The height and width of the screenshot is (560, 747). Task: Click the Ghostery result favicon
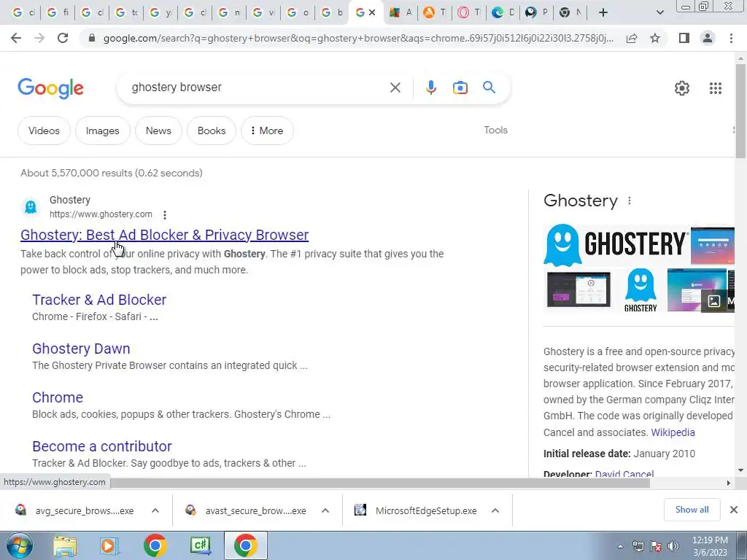31,207
